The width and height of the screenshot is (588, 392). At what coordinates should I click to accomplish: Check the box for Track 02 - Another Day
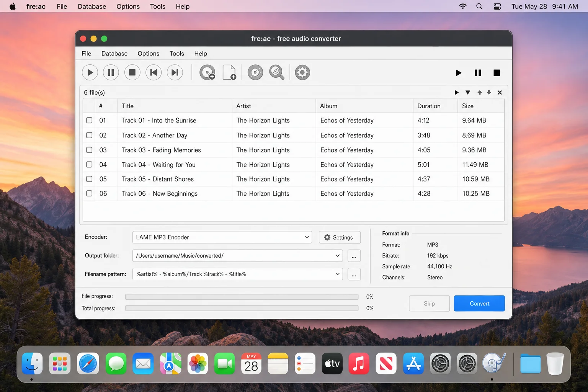[89, 135]
